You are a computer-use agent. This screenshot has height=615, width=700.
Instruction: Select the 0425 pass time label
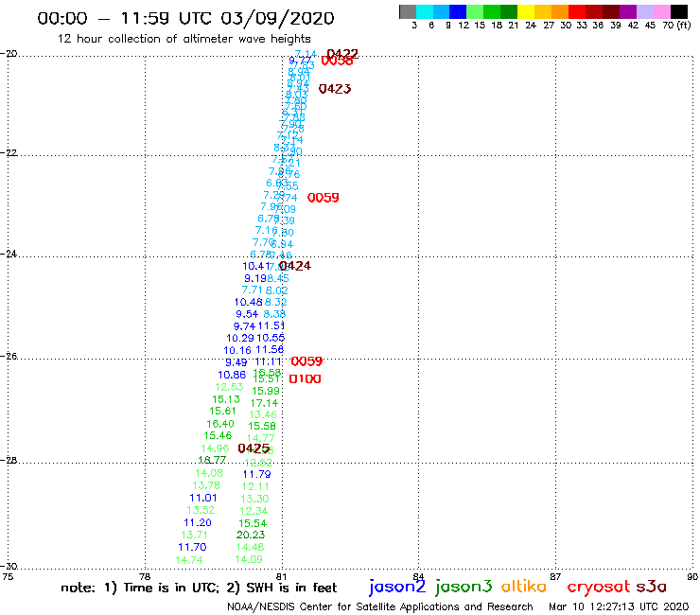(254, 448)
